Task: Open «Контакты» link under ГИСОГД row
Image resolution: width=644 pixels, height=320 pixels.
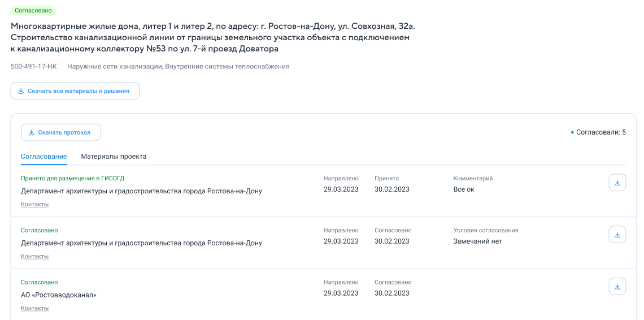Action: pyautogui.click(x=35, y=205)
